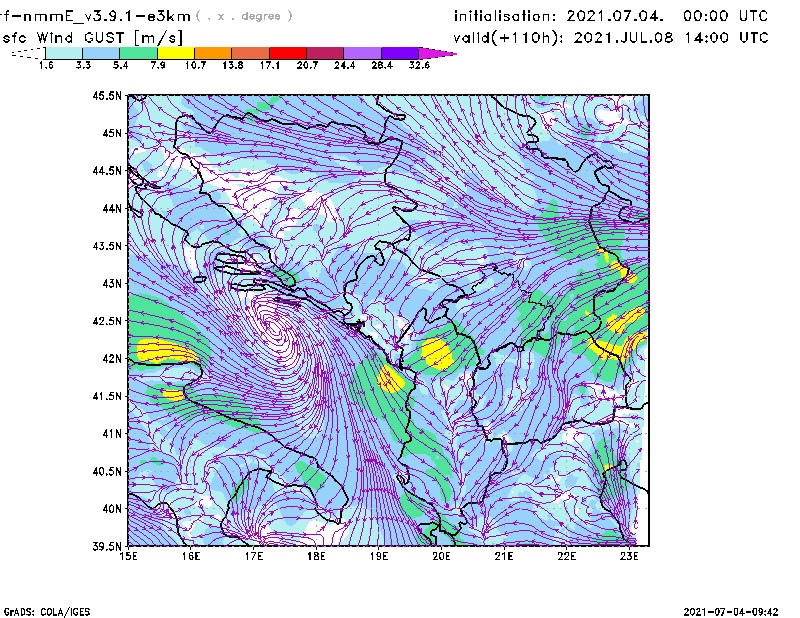Click the crimson 20.7–24.4 legend swatch

(x=325, y=53)
